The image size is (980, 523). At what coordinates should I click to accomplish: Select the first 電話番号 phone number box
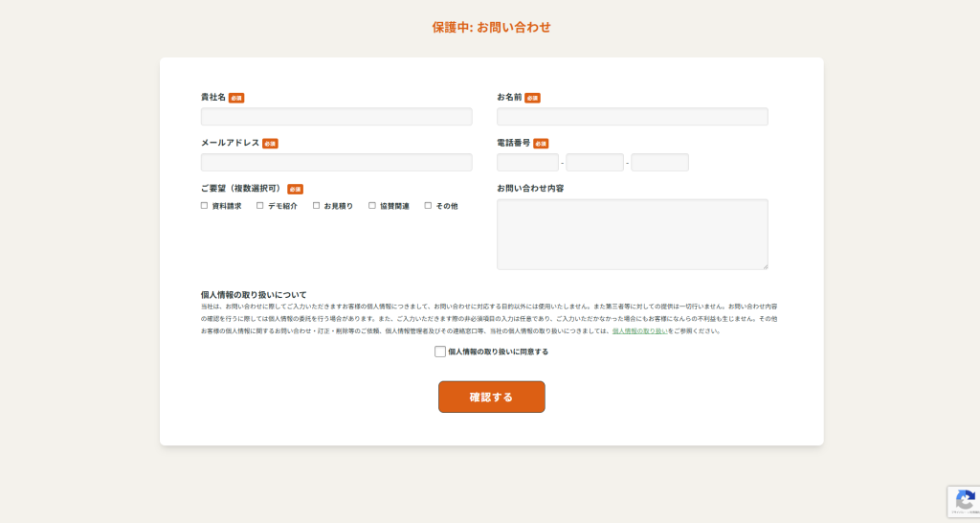point(527,163)
